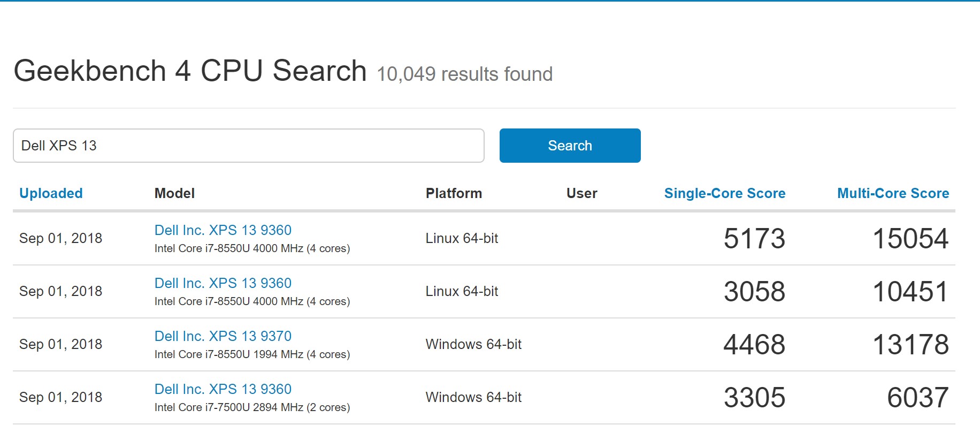This screenshot has width=980, height=425.
Task: Click the single-core score 3305
Action: (754, 397)
